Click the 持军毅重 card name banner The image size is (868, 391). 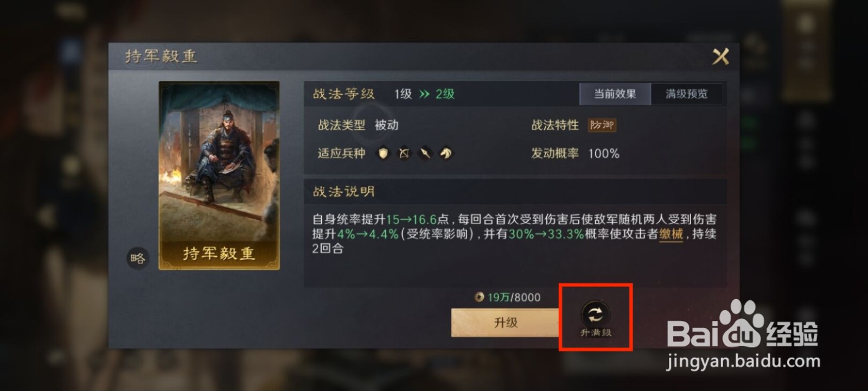tap(219, 254)
